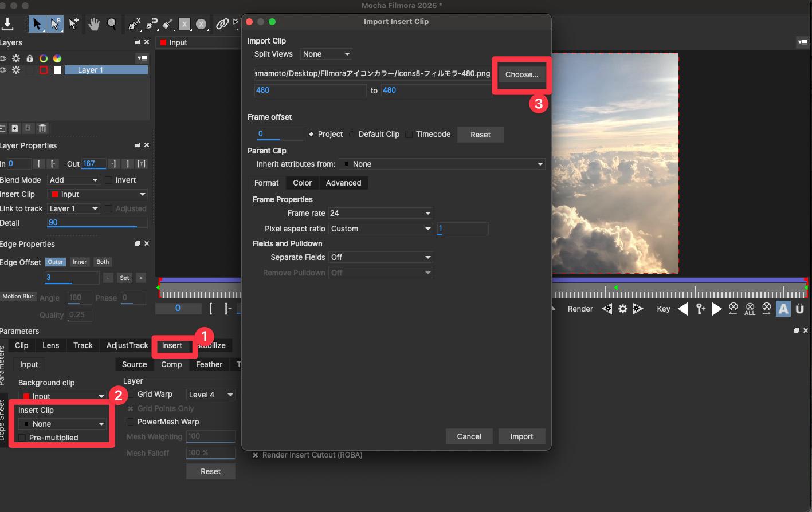Select the magnetic spline pen tool
This screenshot has width=812, height=512.
(x=151, y=24)
